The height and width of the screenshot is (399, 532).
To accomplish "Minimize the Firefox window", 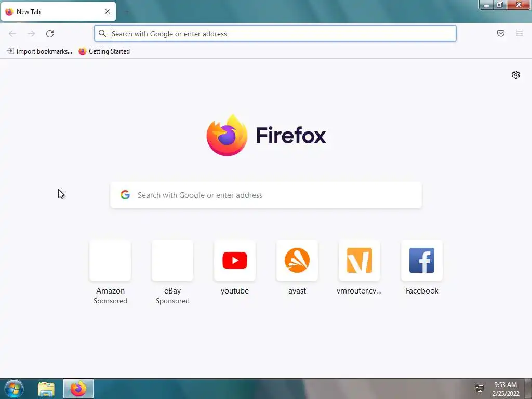I will [486, 5].
